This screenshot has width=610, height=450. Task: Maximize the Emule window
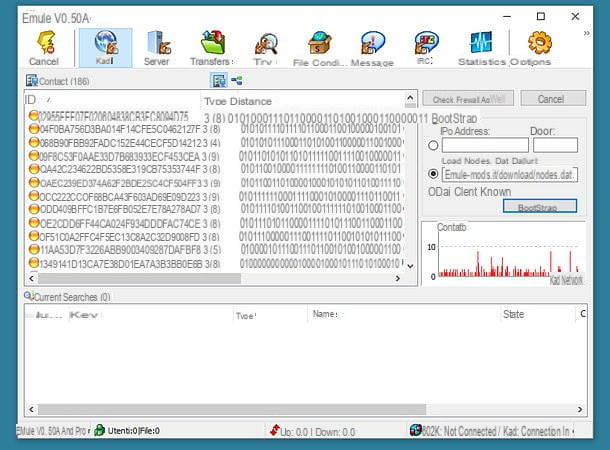click(x=541, y=16)
